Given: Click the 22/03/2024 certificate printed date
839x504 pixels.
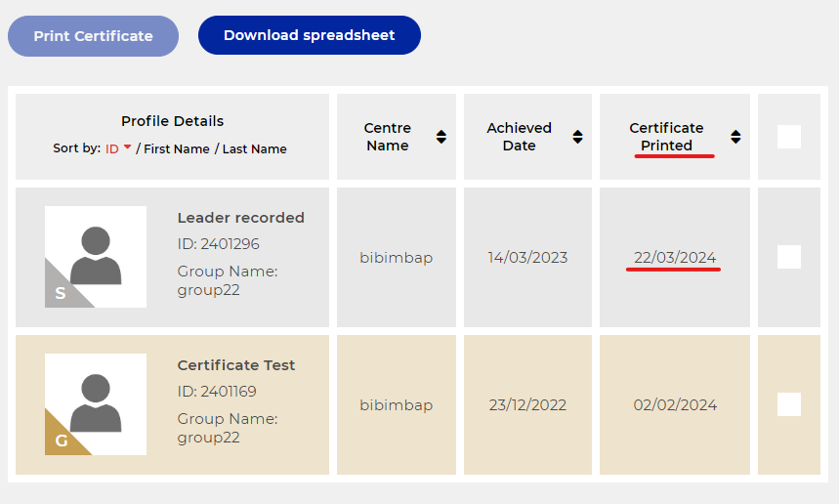Looking at the screenshot, I should point(674,258).
